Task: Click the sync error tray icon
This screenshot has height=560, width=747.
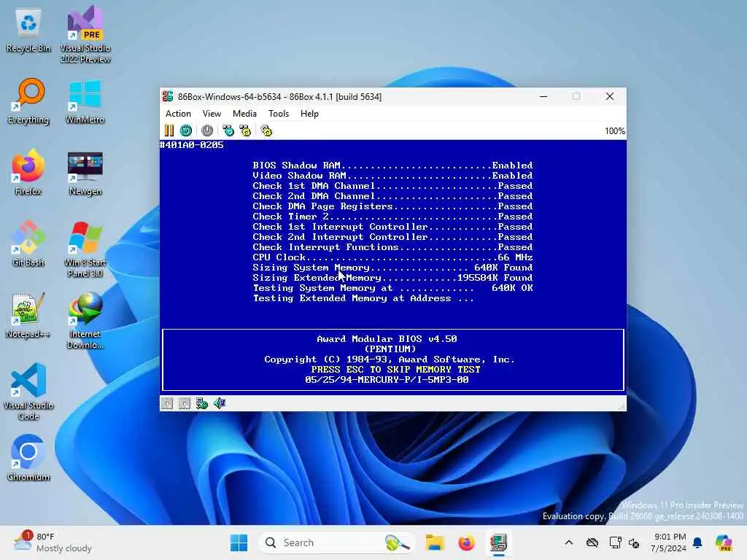Action: (x=634, y=542)
